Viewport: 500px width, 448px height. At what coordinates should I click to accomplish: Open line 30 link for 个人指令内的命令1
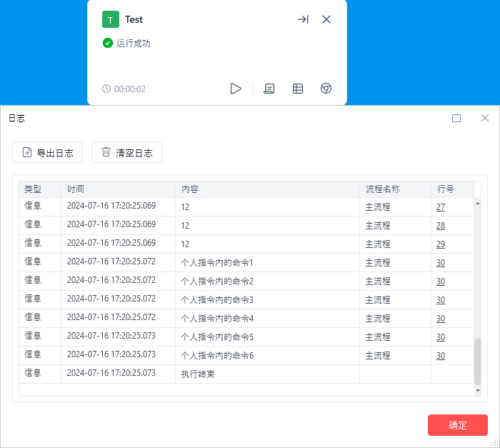(x=441, y=263)
